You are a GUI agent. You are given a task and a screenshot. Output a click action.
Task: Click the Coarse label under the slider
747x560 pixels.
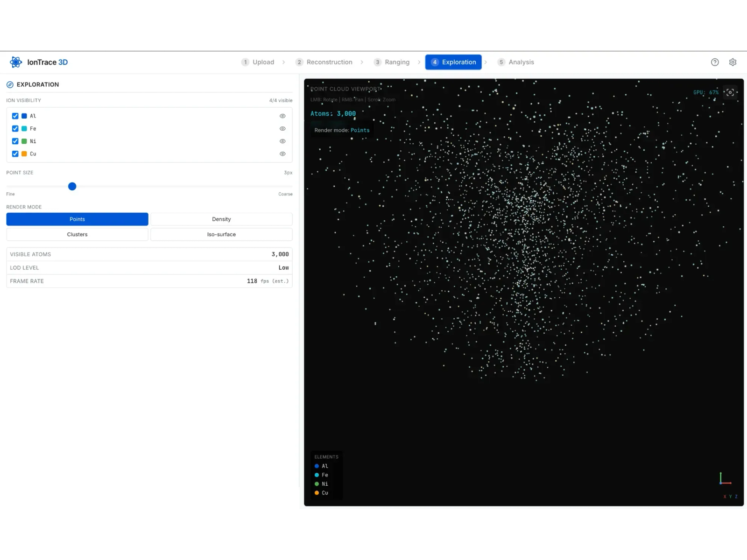pyautogui.click(x=285, y=194)
